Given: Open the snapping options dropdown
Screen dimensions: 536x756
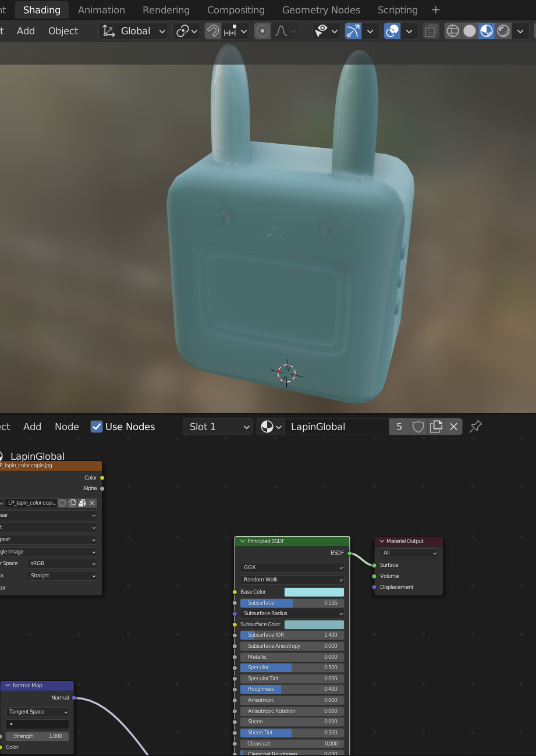Looking at the screenshot, I should (236, 31).
